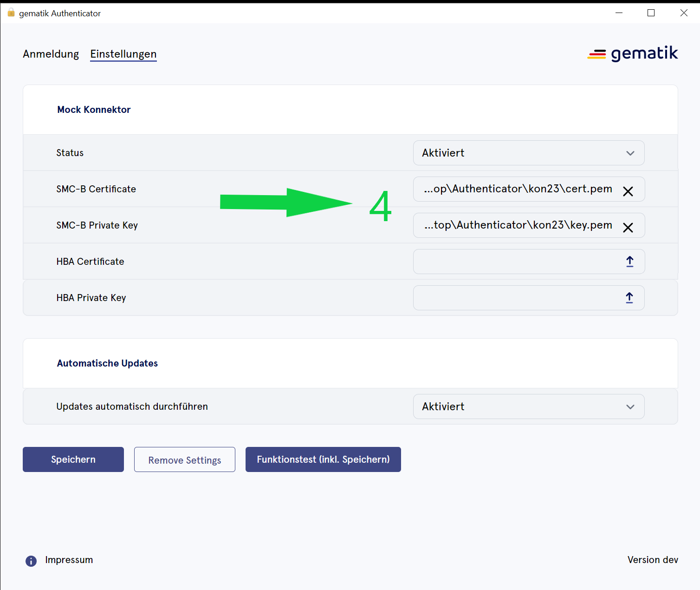This screenshot has height=590, width=700.
Task: Click the lock app icon in title bar
Action: 11,13
